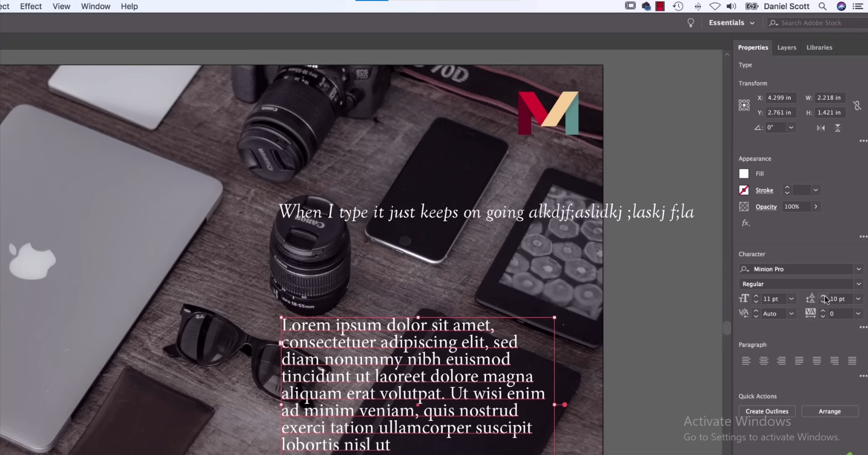Click the Create Outlines button

tap(767, 412)
